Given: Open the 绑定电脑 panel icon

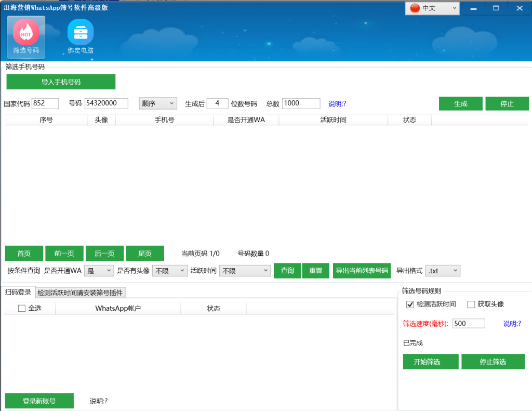Looking at the screenshot, I should (x=80, y=32).
